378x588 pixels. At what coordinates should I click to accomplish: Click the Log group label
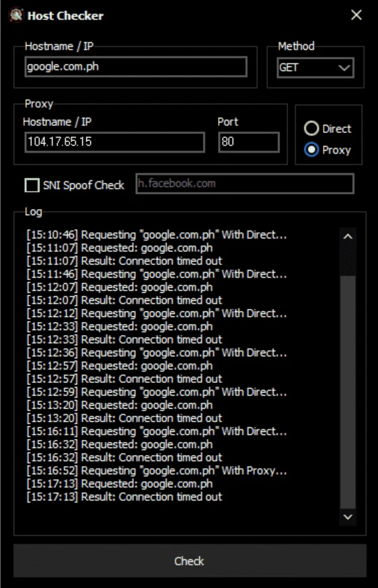[34, 212]
